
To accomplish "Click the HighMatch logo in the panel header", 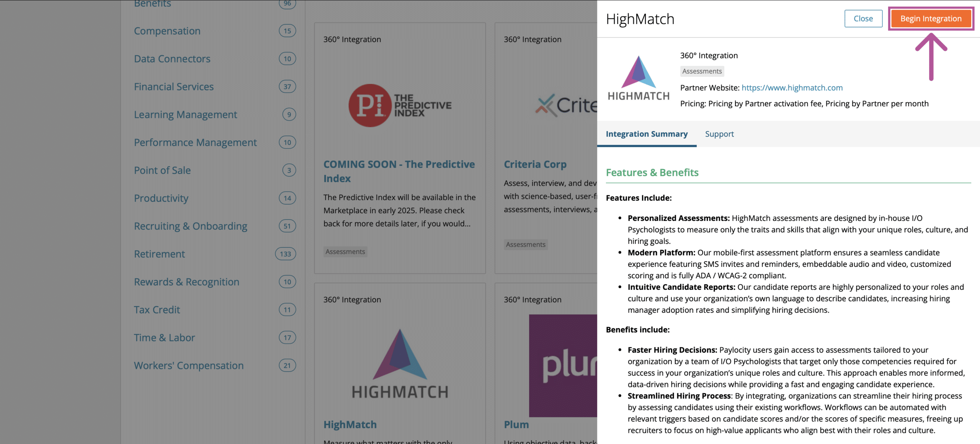I will [x=639, y=78].
